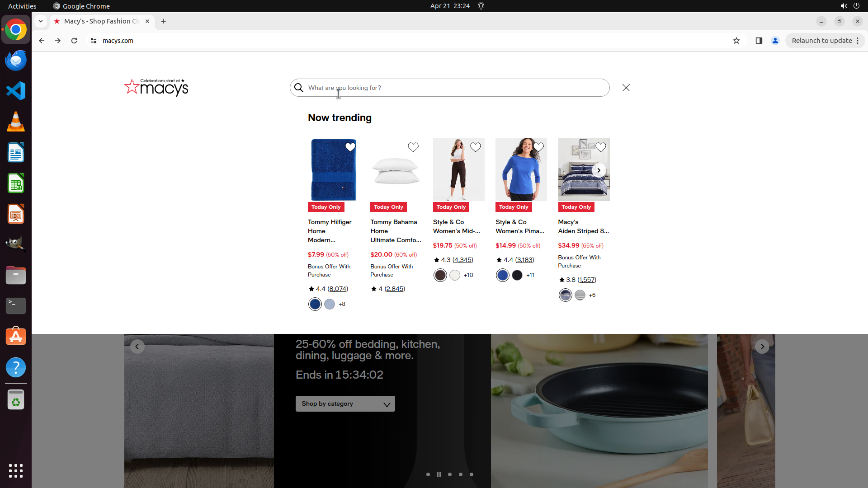Open Activities menu in top bar
The image size is (868, 488).
[22, 6]
